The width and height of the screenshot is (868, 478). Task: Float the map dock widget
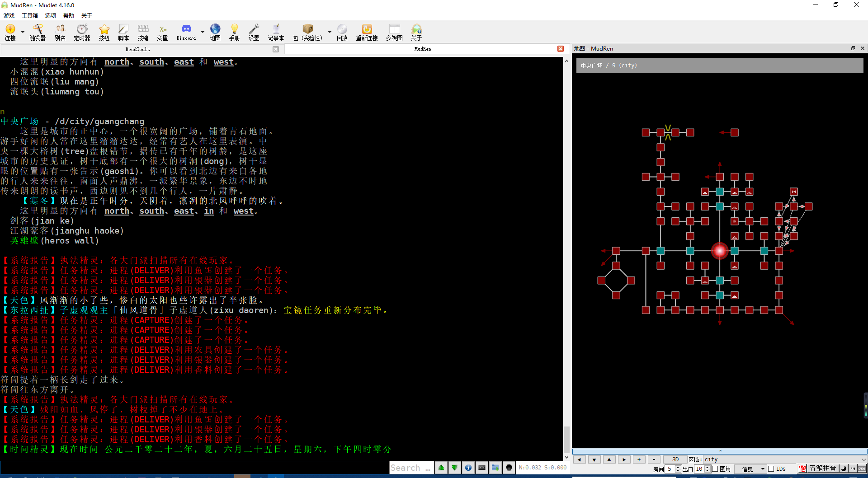pyautogui.click(x=853, y=48)
